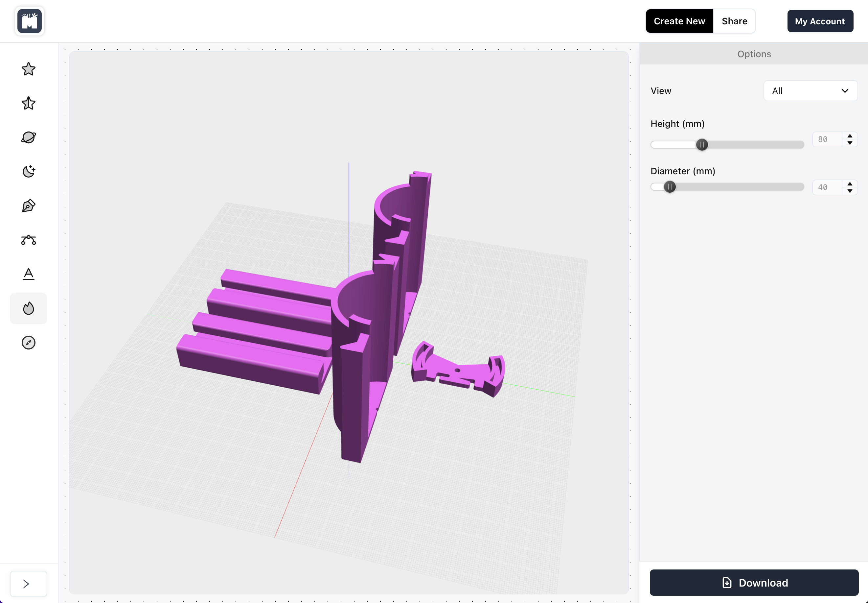Open the View dropdown set to All
The width and height of the screenshot is (868, 603).
[810, 91]
